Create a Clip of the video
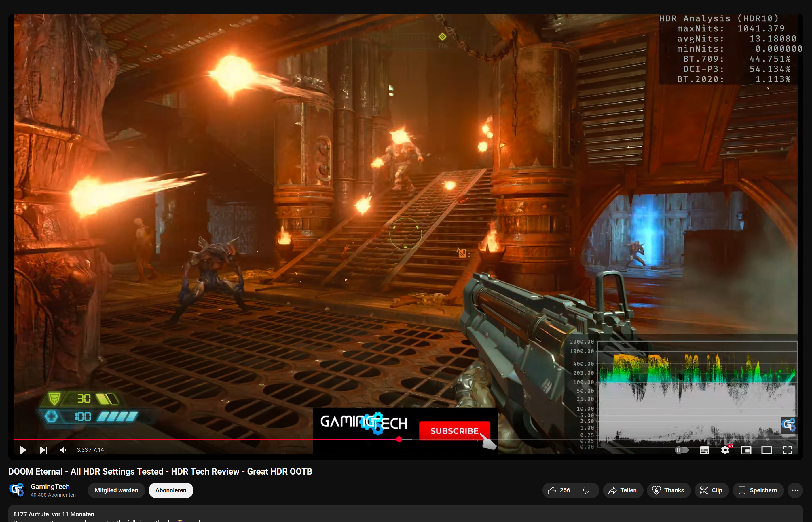The height and width of the screenshot is (522, 812). [x=711, y=490]
